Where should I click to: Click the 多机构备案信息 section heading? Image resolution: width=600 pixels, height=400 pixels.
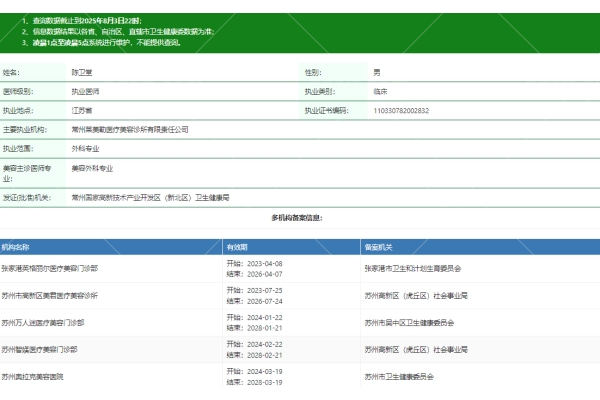click(x=297, y=218)
